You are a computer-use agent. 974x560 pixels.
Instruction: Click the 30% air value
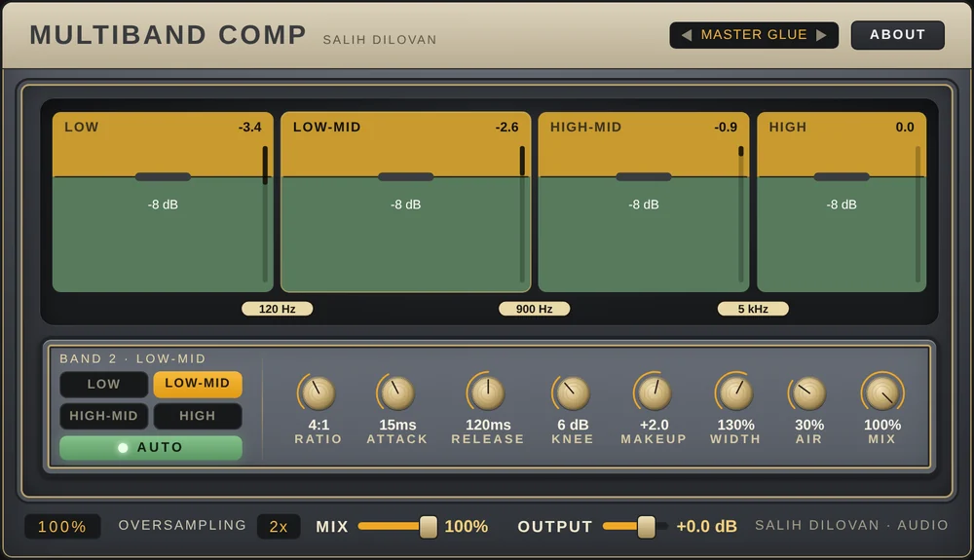point(809,426)
